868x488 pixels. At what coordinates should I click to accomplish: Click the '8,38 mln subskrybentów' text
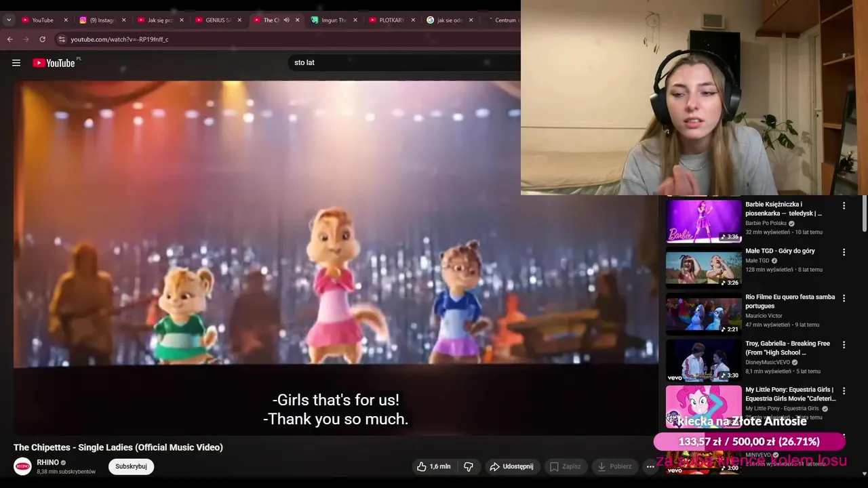pyautogui.click(x=66, y=472)
